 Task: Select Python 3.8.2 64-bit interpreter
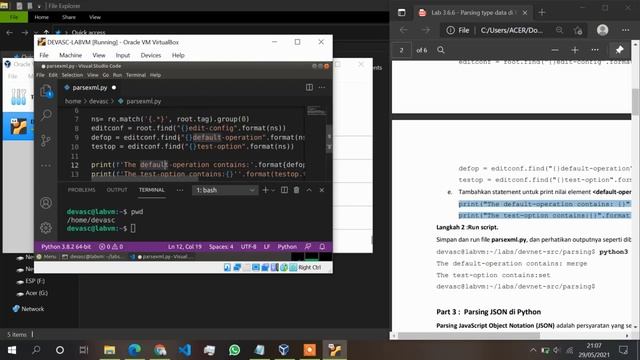pos(66,247)
